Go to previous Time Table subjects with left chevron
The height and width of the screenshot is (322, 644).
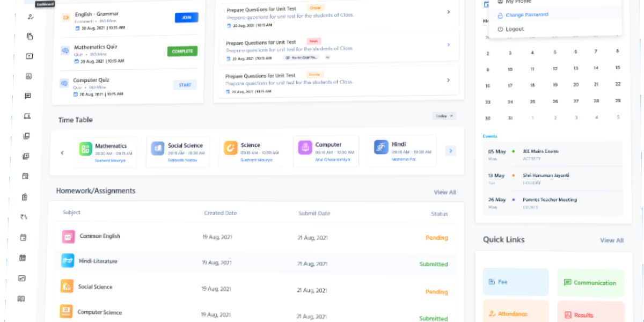point(62,153)
